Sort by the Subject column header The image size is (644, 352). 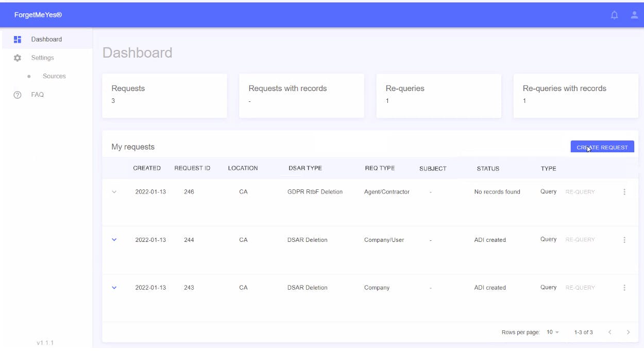[x=433, y=169]
